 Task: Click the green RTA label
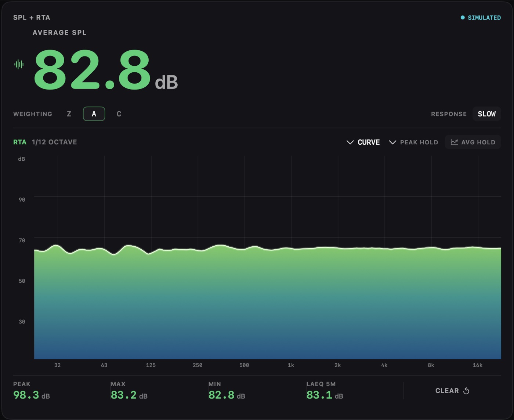point(20,142)
